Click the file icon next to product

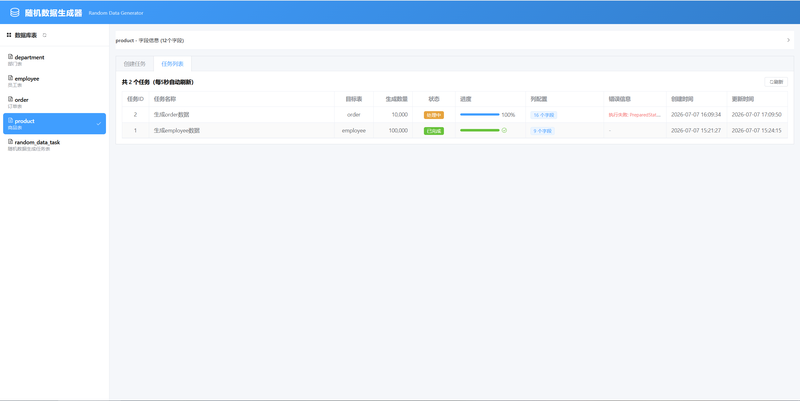pos(10,120)
